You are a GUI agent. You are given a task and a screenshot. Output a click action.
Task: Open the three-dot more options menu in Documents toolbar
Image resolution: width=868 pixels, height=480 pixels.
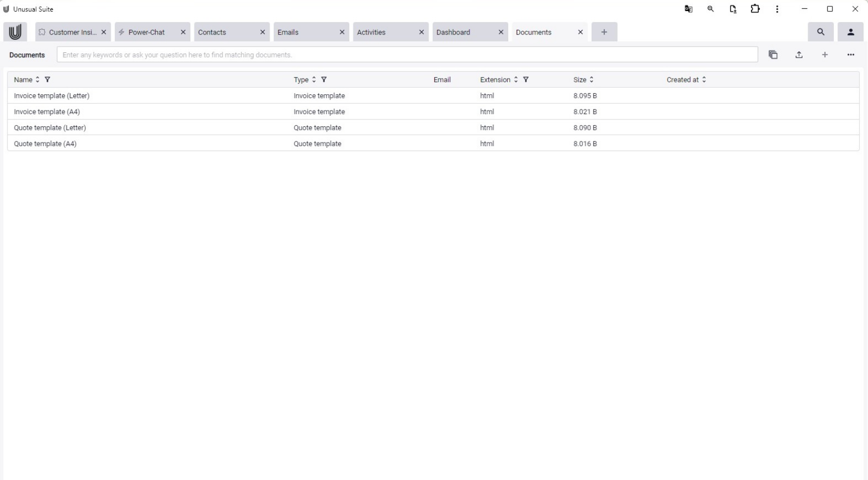coord(850,55)
